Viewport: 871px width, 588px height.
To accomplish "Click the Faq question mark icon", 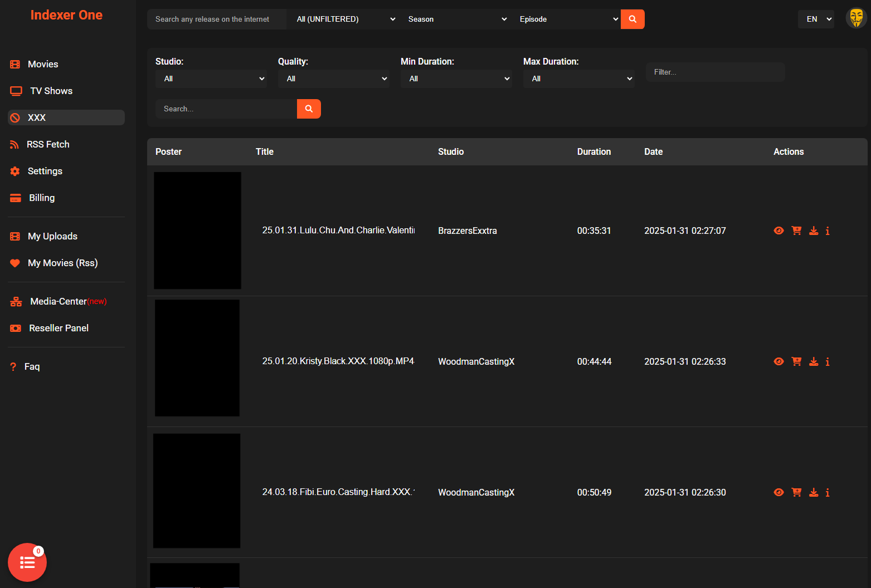I will (x=13, y=366).
